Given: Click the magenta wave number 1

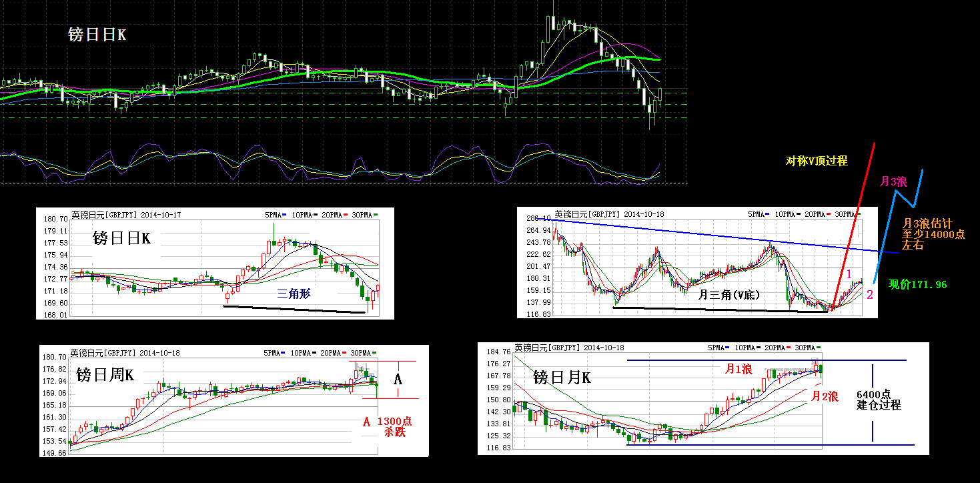Looking at the screenshot, I should coord(849,274).
